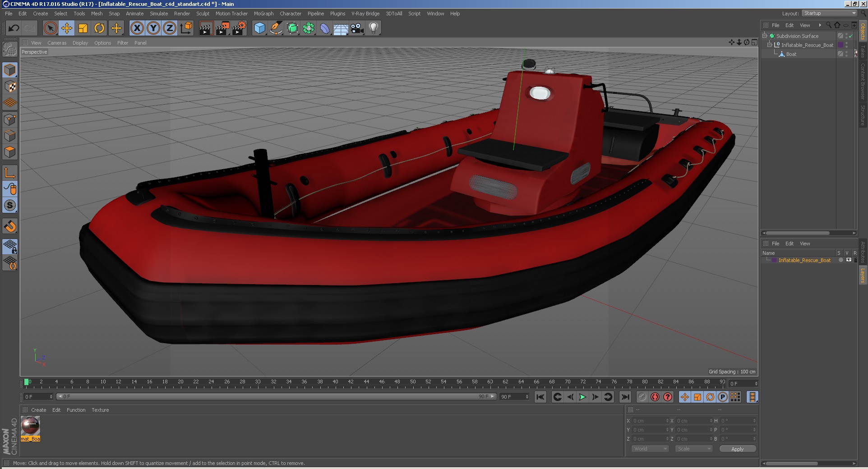The height and width of the screenshot is (469, 868).
Task: Go to start of animation
Action: [540, 397]
